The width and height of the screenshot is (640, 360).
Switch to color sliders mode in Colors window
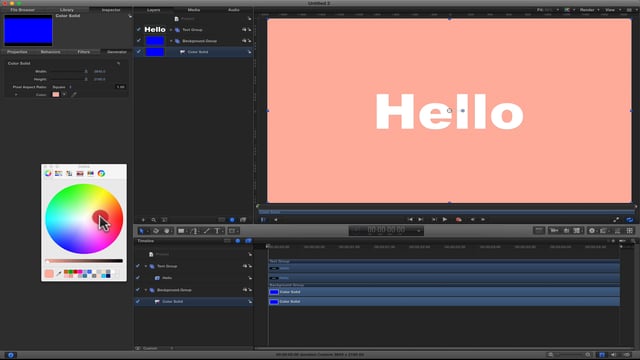click(x=59, y=173)
